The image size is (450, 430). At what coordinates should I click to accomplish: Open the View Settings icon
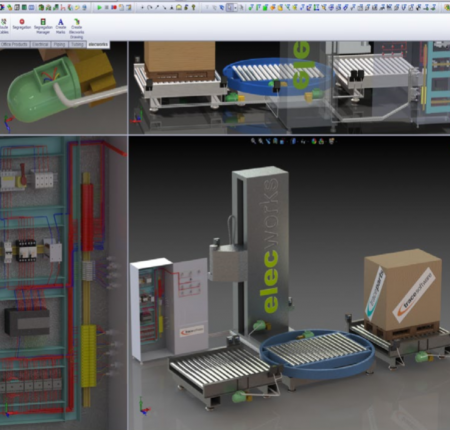click(331, 141)
